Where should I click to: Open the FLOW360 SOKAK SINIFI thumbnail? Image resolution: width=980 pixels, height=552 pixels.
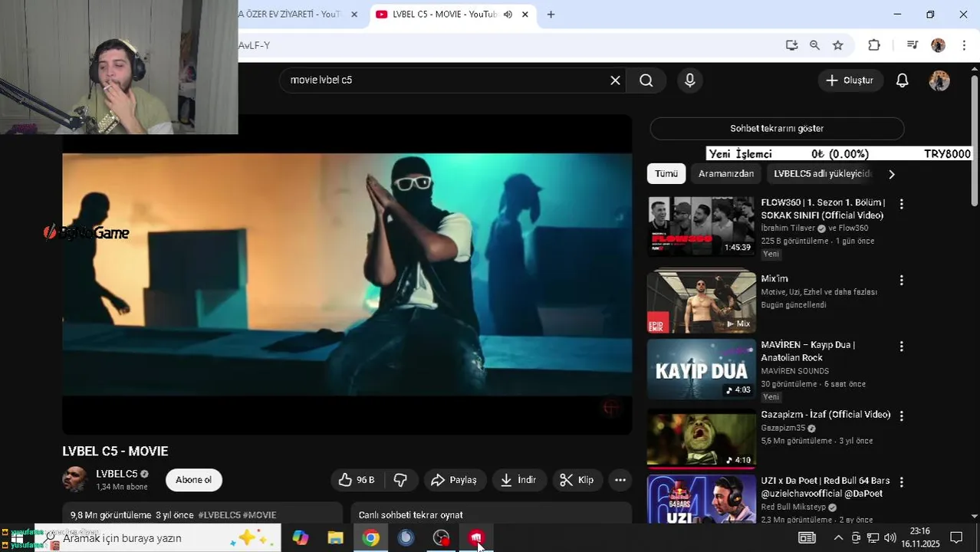pyautogui.click(x=702, y=226)
